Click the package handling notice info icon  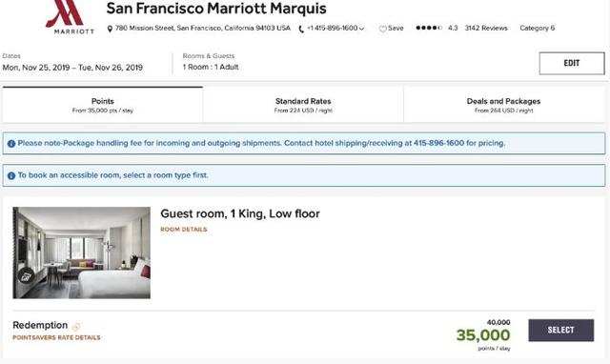(x=11, y=144)
